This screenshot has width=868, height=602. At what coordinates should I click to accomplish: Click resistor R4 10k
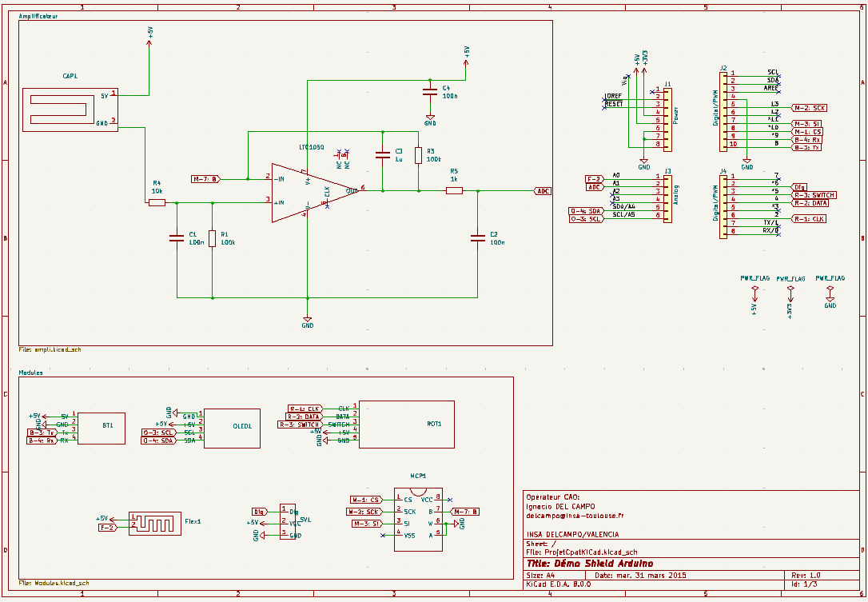(x=157, y=203)
